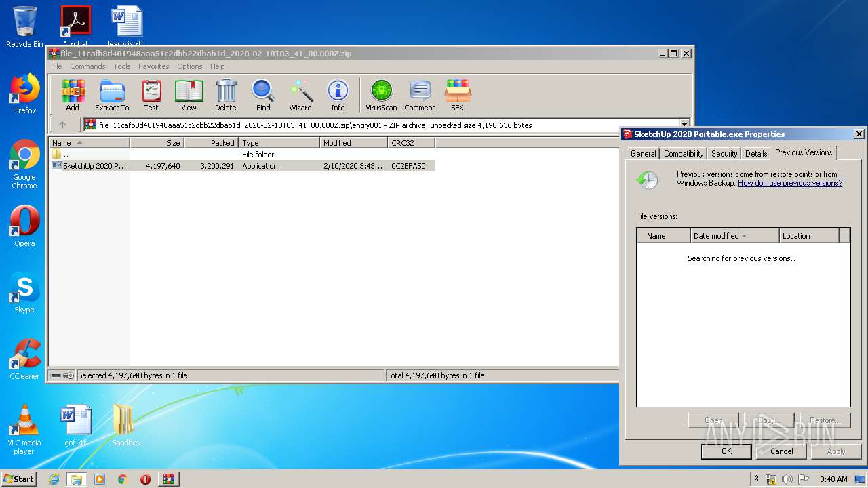Open the File menu in WinRAR
The height and width of the screenshot is (488, 868).
pyautogui.click(x=56, y=66)
